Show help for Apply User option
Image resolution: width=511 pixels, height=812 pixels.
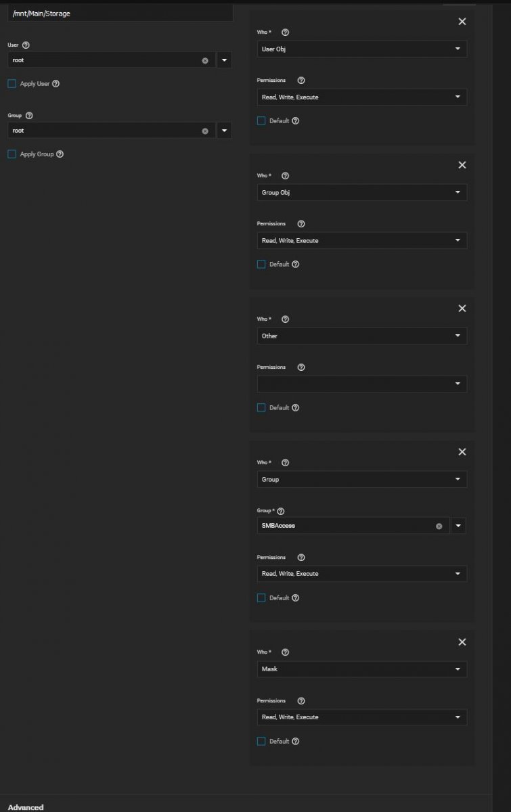coord(55,84)
